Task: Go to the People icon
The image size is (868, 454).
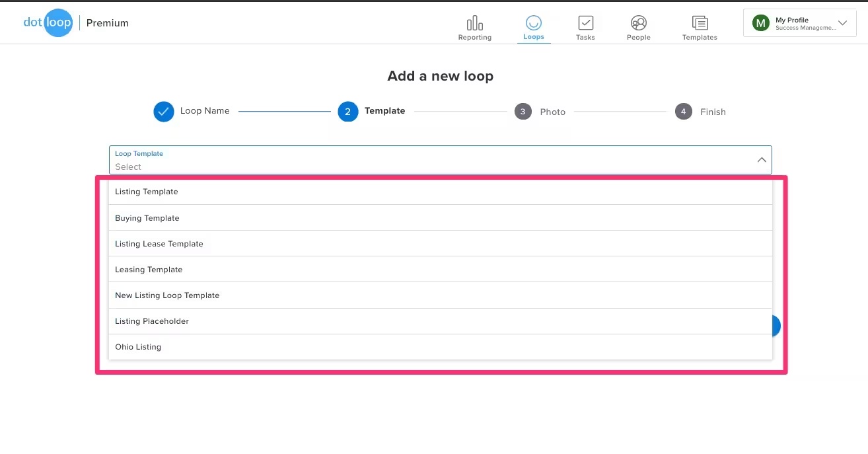Action: tap(638, 23)
